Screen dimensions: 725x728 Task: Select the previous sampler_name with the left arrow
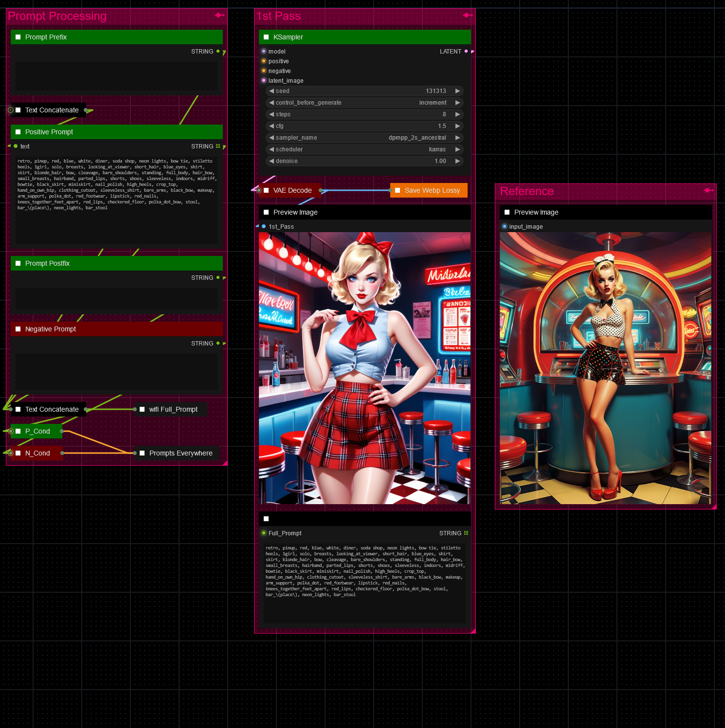click(272, 138)
